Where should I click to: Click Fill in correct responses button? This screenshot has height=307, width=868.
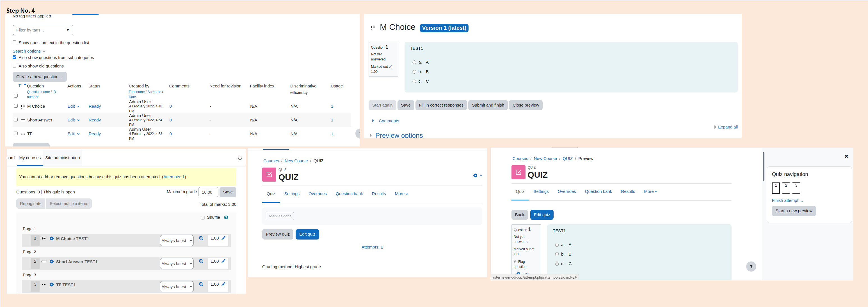click(x=441, y=105)
